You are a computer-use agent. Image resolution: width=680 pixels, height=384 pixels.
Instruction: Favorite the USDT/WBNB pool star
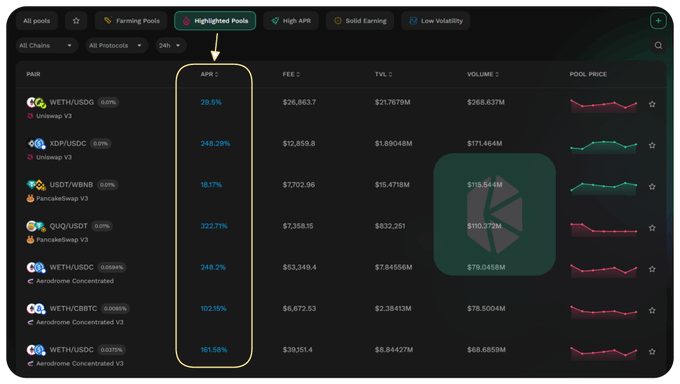tap(652, 187)
